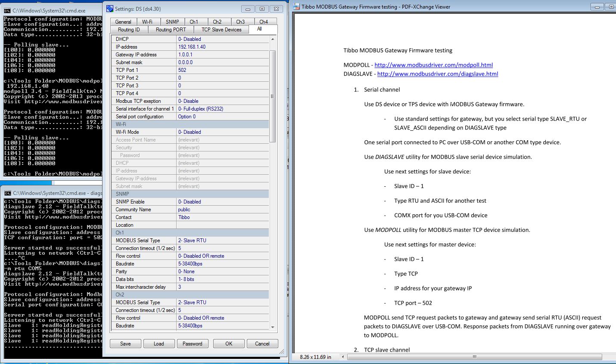
Task: Select the Serial port configuration value 'Option 0'
Action: click(187, 117)
